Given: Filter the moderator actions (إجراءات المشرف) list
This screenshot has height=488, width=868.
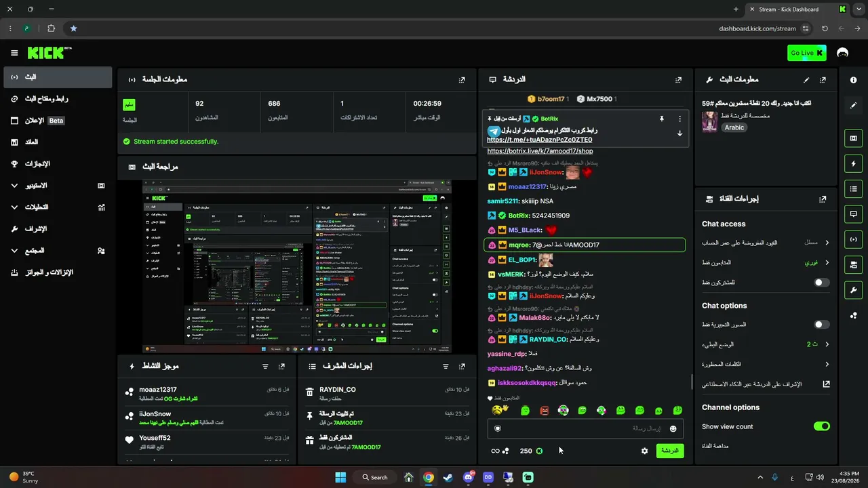Looking at the screenshot, I should click(446, 366).
